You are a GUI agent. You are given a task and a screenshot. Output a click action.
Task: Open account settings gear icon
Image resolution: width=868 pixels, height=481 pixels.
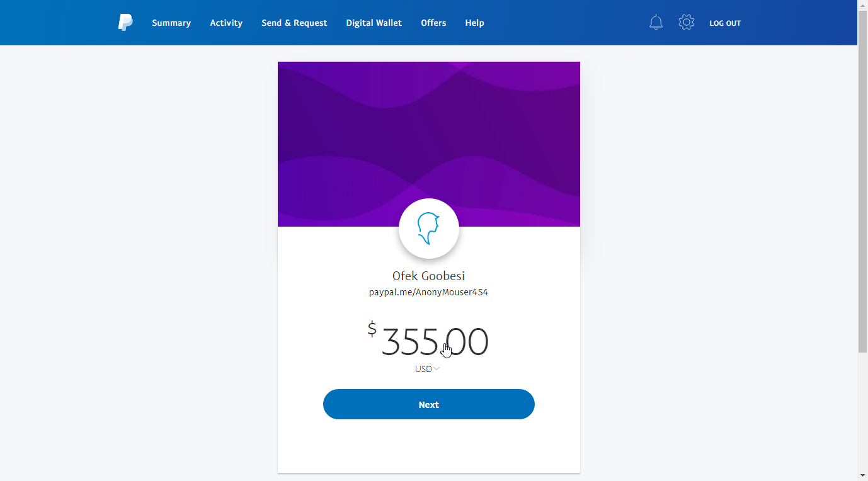[x=686, y=23]
